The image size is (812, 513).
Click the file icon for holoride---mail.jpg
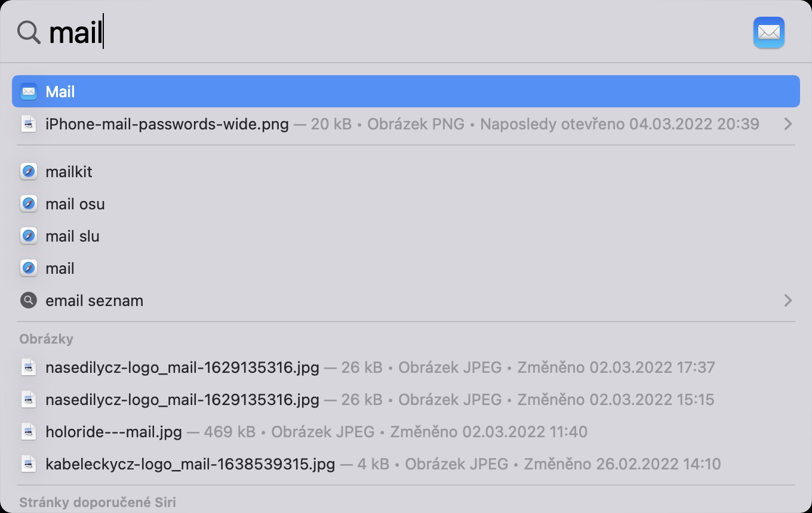[28, 432]
